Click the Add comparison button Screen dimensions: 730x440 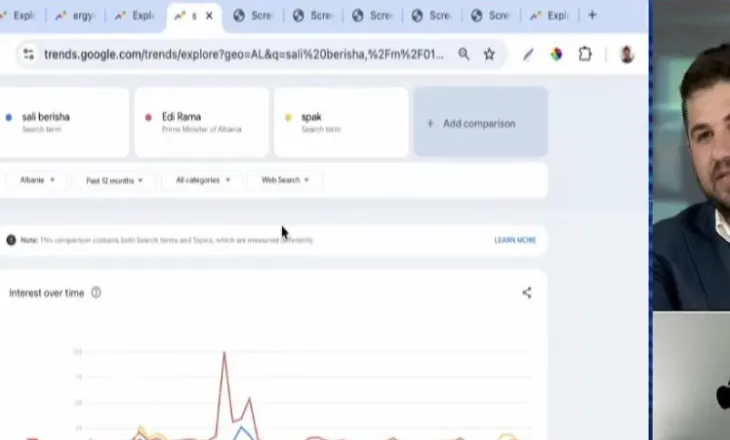(480, 123)
